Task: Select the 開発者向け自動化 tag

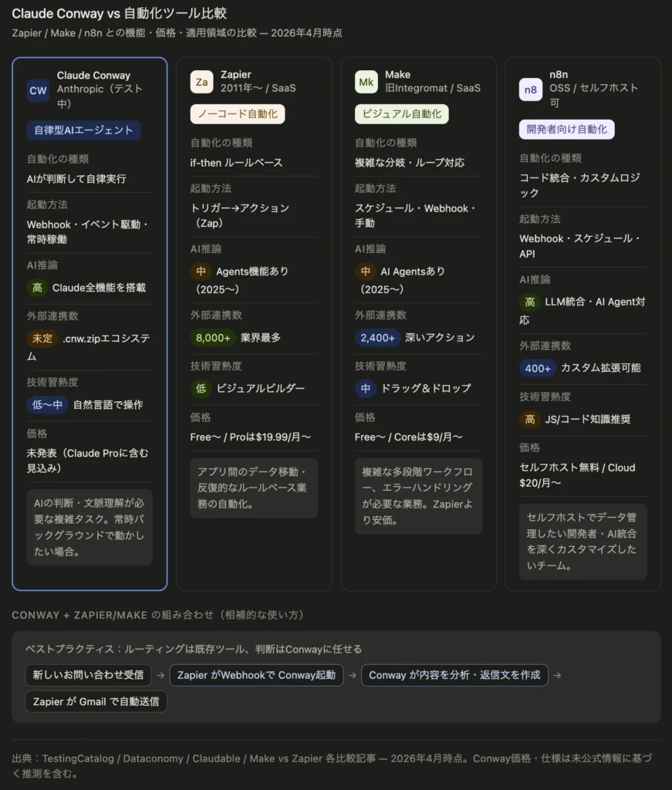Action: click(566, 130)
